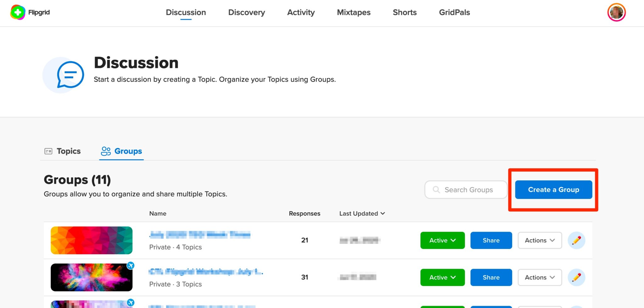Open Active dropdown for the 4 Topics group
This screenshot has width=644, height=308.
(442, 240)
